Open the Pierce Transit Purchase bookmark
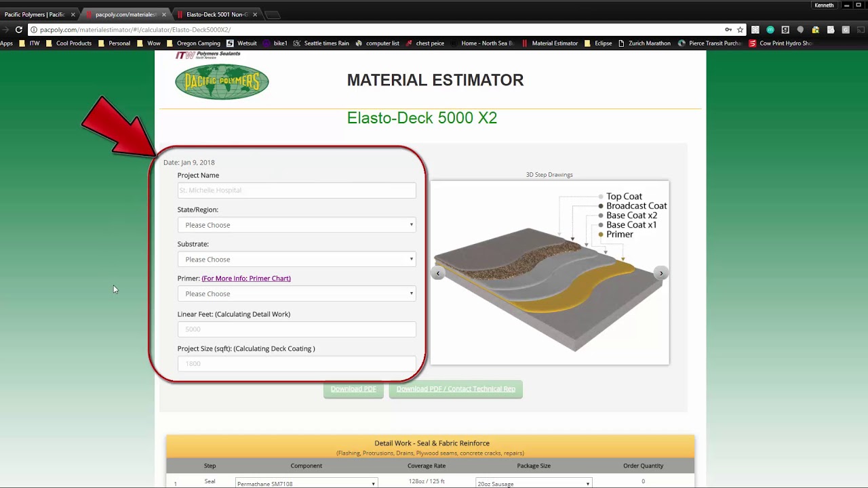868x488 pixels. [710, 43]
